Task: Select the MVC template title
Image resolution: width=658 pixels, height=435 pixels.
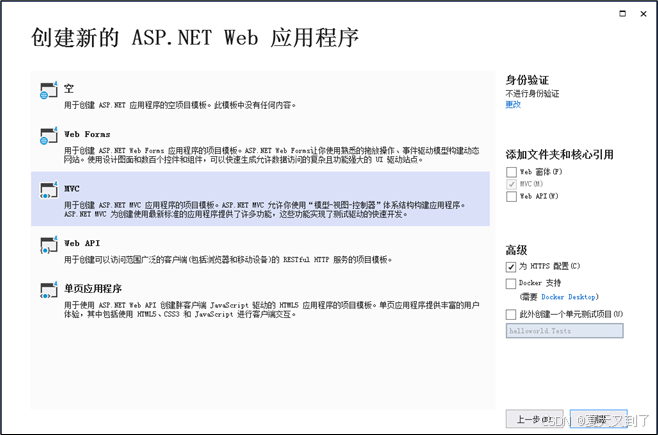Action: click(71, 189)
